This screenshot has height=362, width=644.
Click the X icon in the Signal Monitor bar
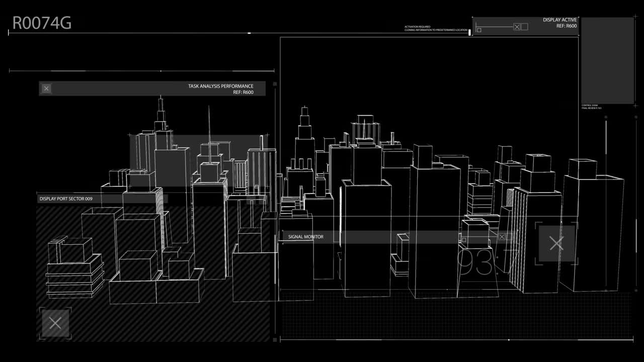[x=502, y=237]
